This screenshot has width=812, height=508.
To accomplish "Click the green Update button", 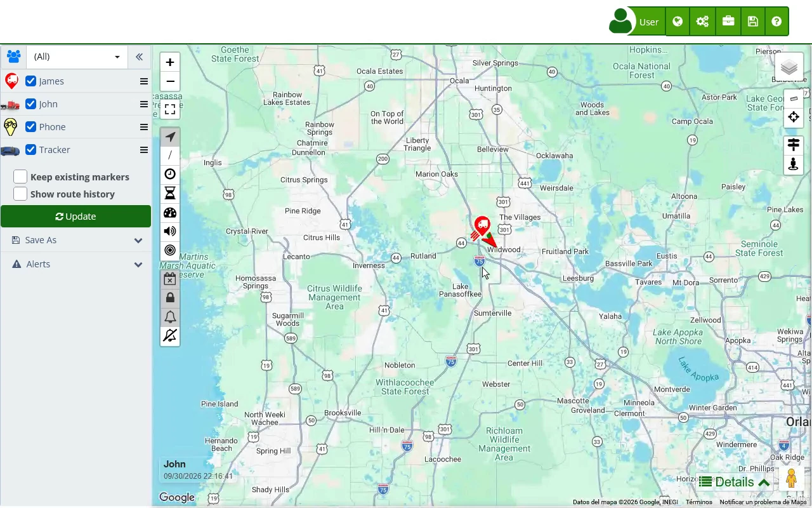I will [x=76, y=217].
